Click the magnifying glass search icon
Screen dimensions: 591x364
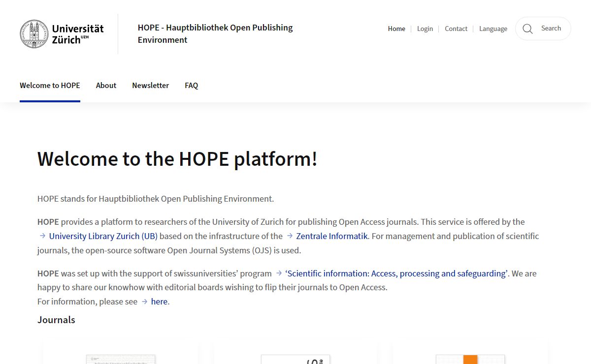(527, 29)
